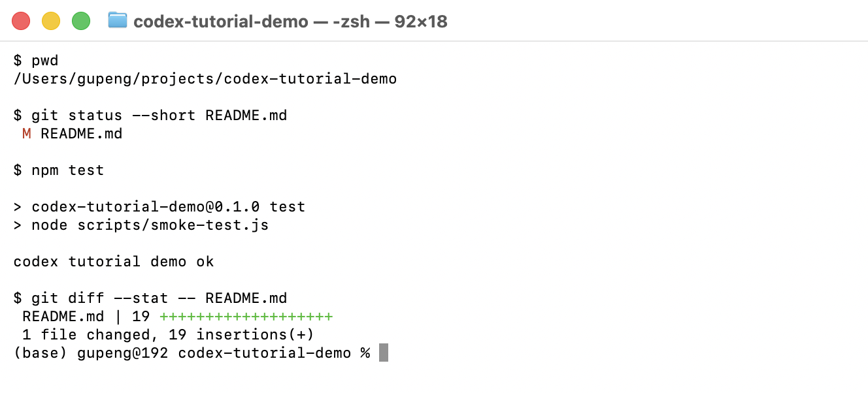
Task: Click the npm test command line
Action: coord(59,170)
